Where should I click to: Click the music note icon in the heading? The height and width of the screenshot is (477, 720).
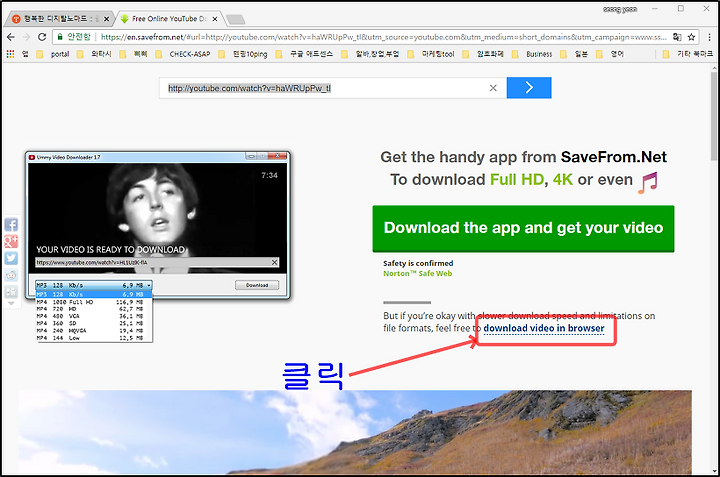coord(648,182)
